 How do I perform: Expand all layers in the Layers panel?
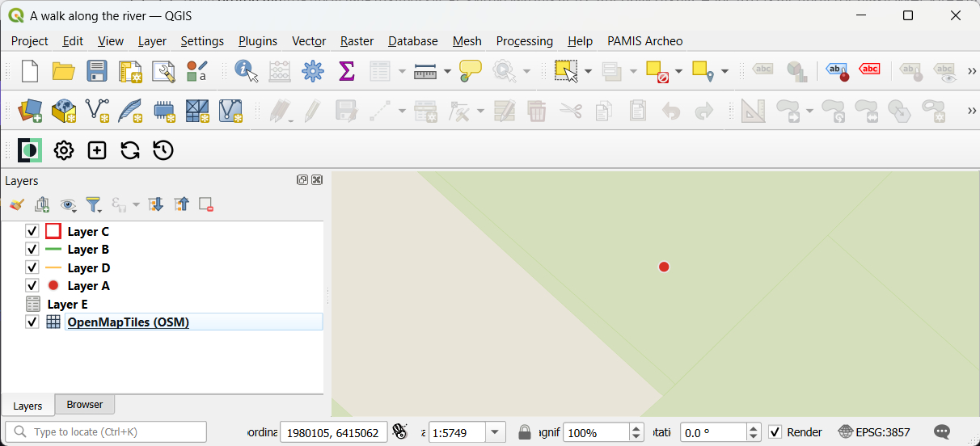click(157, 205)
